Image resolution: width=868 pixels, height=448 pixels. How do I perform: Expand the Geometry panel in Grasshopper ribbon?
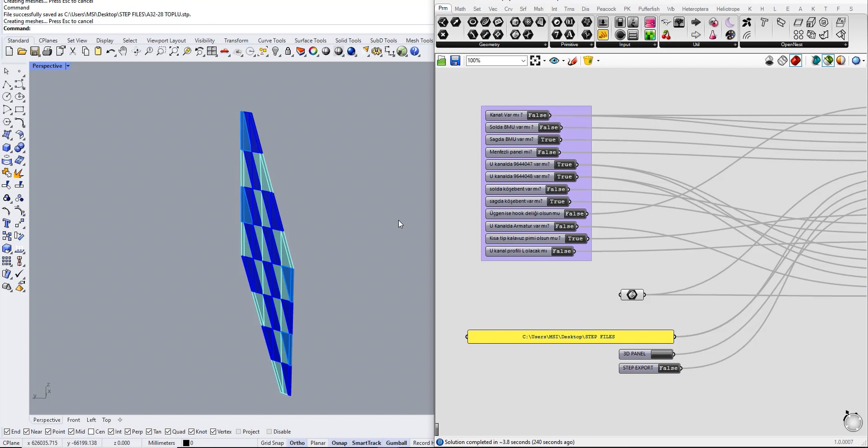click(x=546, y=45)
